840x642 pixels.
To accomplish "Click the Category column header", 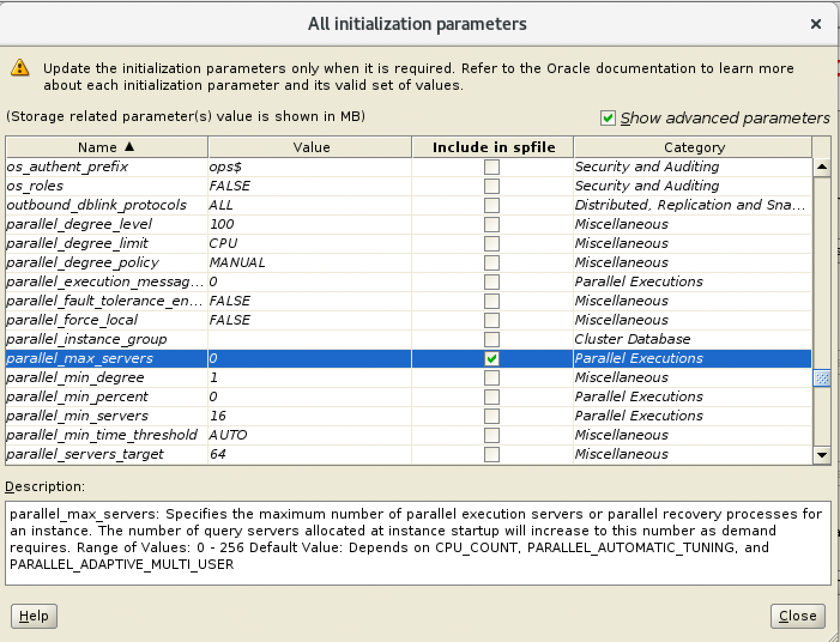I will (693, 147).
